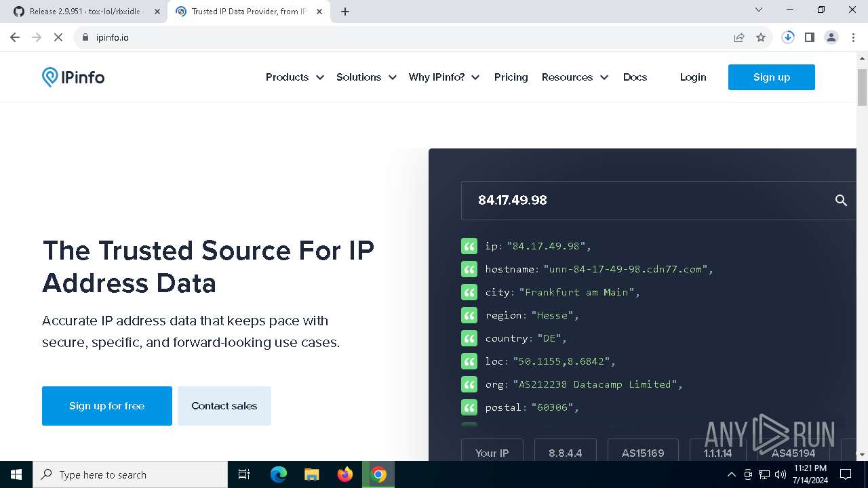Go back to previous page

click(15, 37)
